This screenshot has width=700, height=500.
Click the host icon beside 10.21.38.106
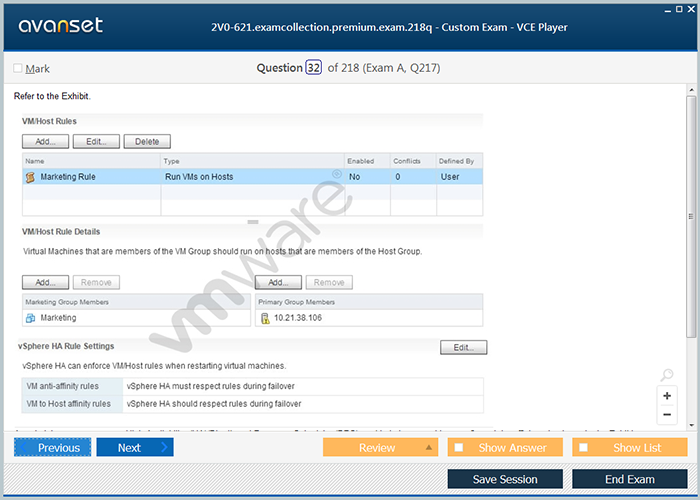click(265, 318)
